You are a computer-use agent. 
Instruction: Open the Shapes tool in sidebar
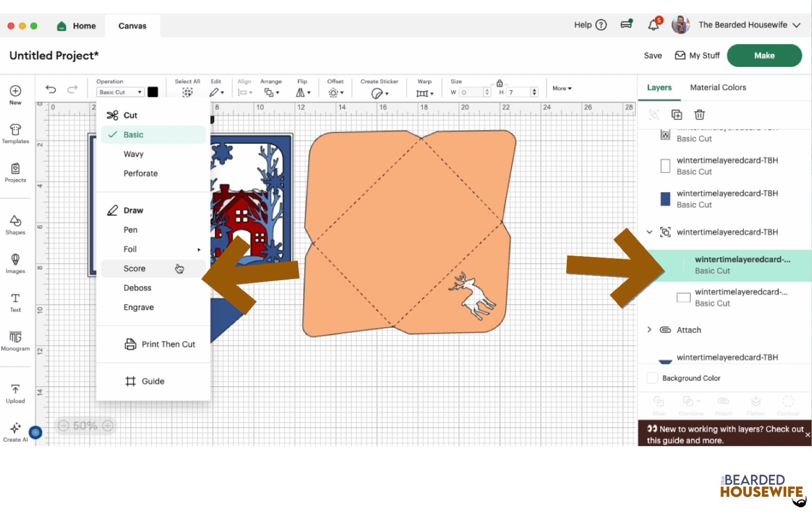click(x=15, y=225)
